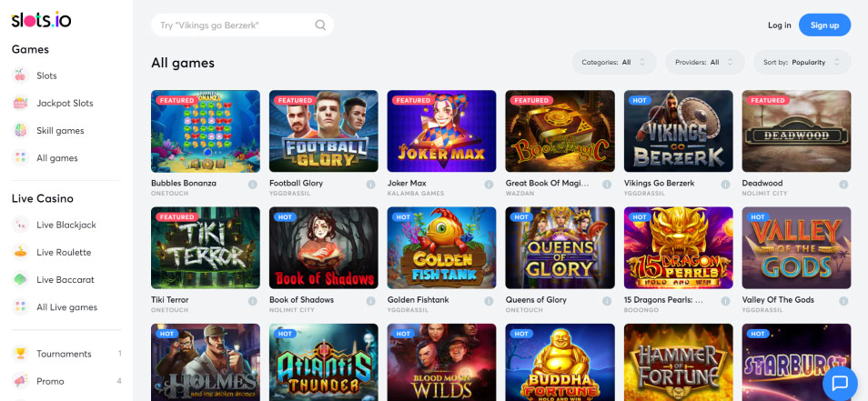The height and width of the screenshot is (401, 868).
Task: Open the live chat bubble
Action: pyautogui.click(x=840, y=382)
